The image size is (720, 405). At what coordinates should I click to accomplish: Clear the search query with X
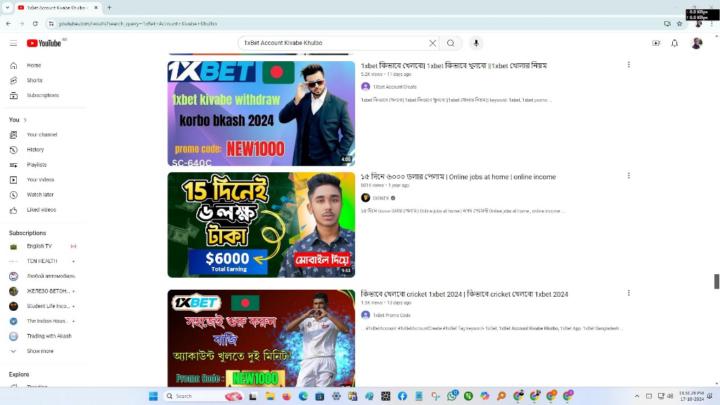click(433, 43)
